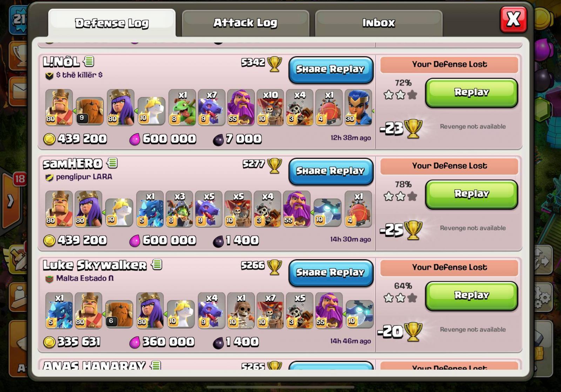This screenshot has width=561, height=392.
Task: Replay samHERO's attack
Action: [x=472, y=194]
